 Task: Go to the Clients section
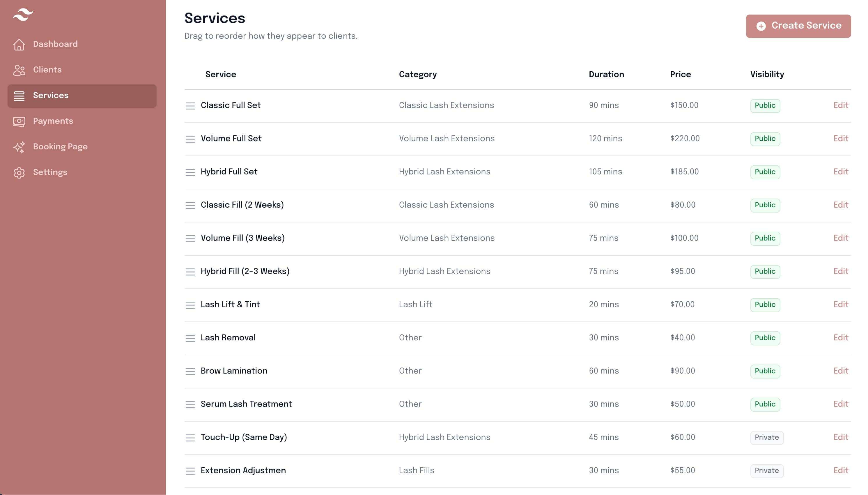[47, 70]
